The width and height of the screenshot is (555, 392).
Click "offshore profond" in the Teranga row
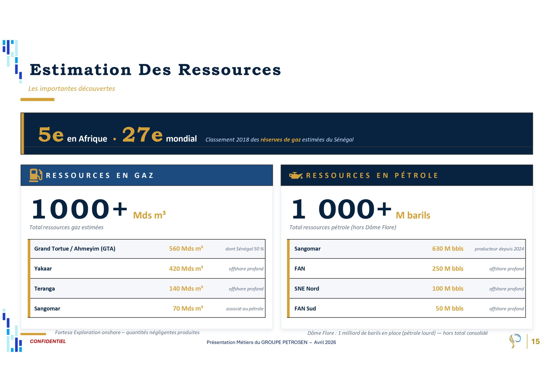(x=246, y=289)
